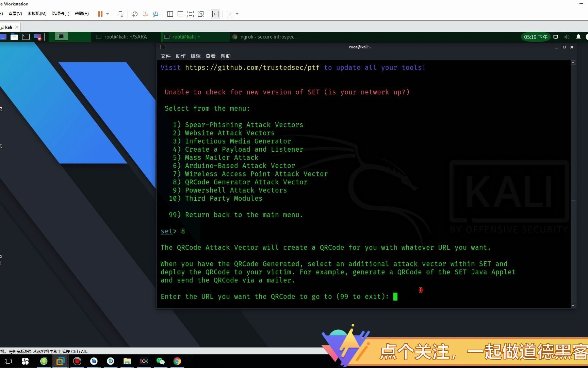The width and height of the screenshot is (588, 368).
Task: Close the kali VM tab
Action: point(17,27)
